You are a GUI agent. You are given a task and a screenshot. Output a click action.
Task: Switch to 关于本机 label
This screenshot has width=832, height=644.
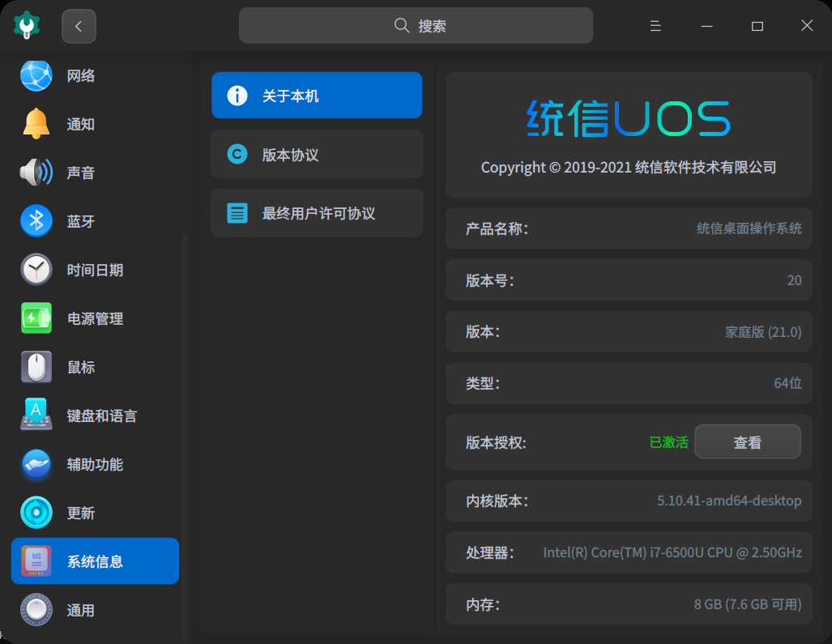point(290,96)
